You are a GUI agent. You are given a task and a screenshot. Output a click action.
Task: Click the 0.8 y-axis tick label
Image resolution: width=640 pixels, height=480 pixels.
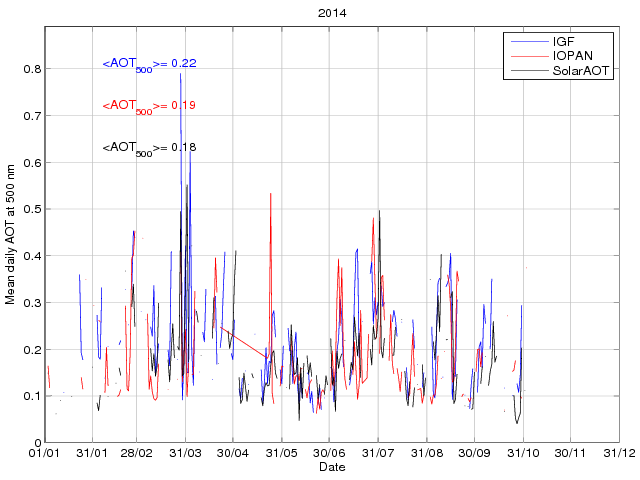pyautogui.click(x=31, y=69)
